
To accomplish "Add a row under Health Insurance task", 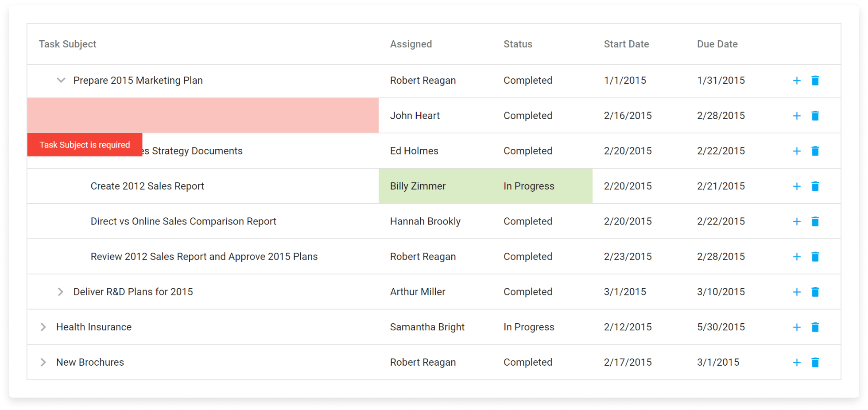I will (x=796, y=327).
